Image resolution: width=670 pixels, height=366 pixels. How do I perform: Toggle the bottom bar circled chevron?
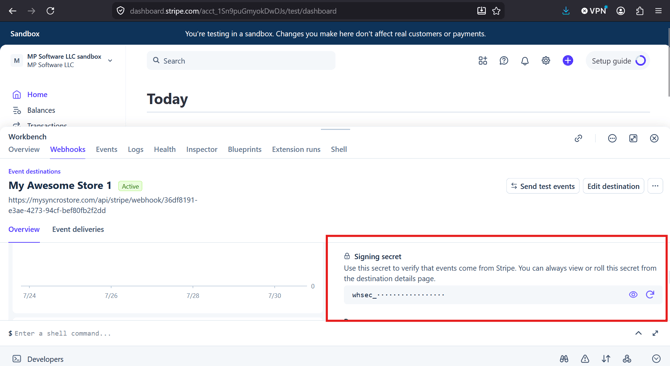coord(656,359)
